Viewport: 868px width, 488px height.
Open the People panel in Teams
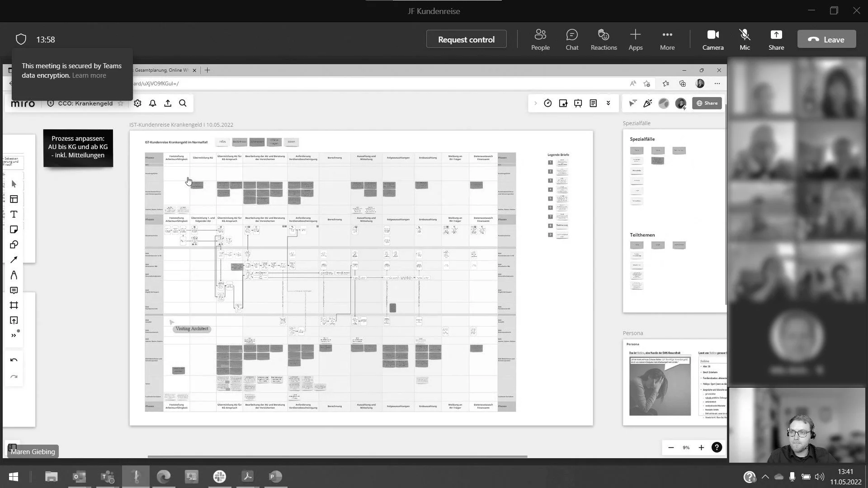tap(540, 39)
